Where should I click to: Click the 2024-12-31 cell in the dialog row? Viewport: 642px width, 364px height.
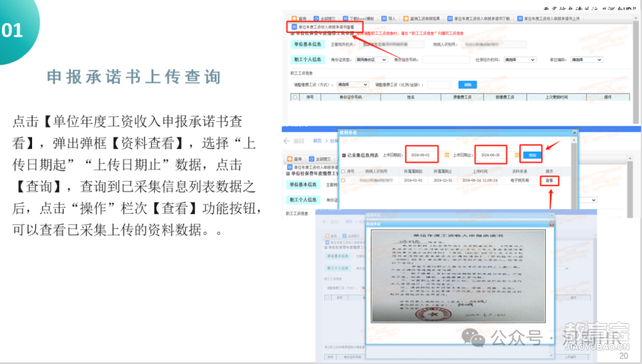click(443, 181)
